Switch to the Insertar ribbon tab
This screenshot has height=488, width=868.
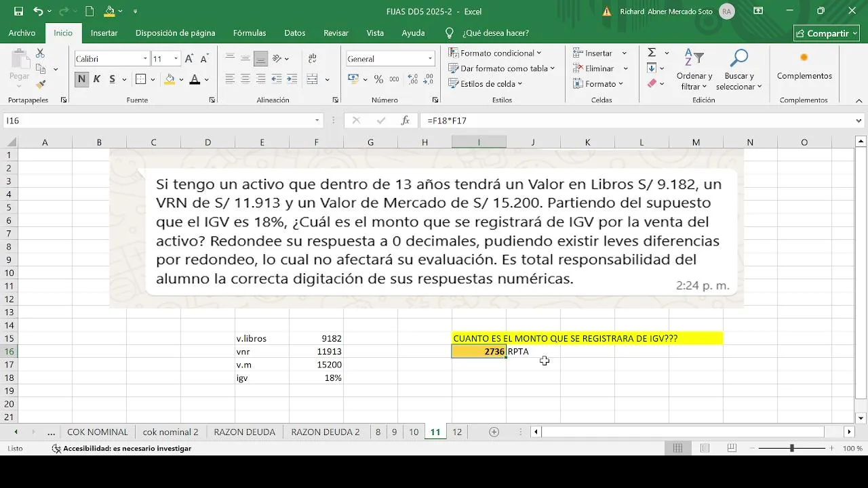coord(104,33)
